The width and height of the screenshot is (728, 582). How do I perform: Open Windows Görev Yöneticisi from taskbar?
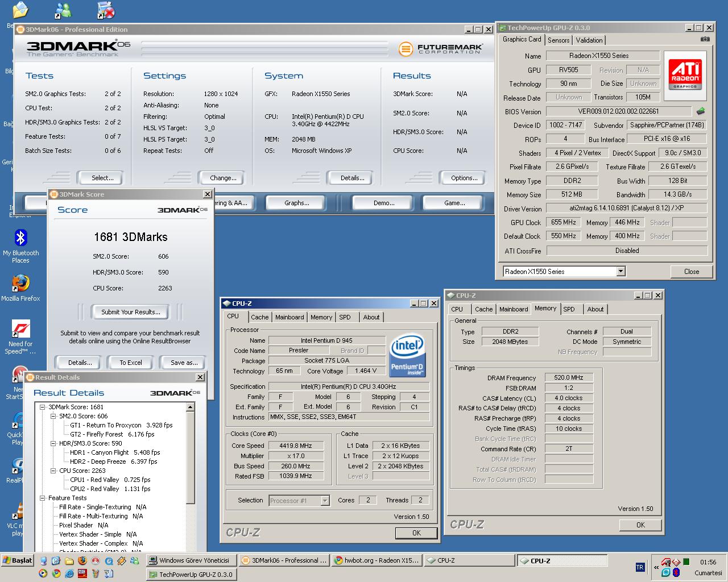[x=191, y=560]
